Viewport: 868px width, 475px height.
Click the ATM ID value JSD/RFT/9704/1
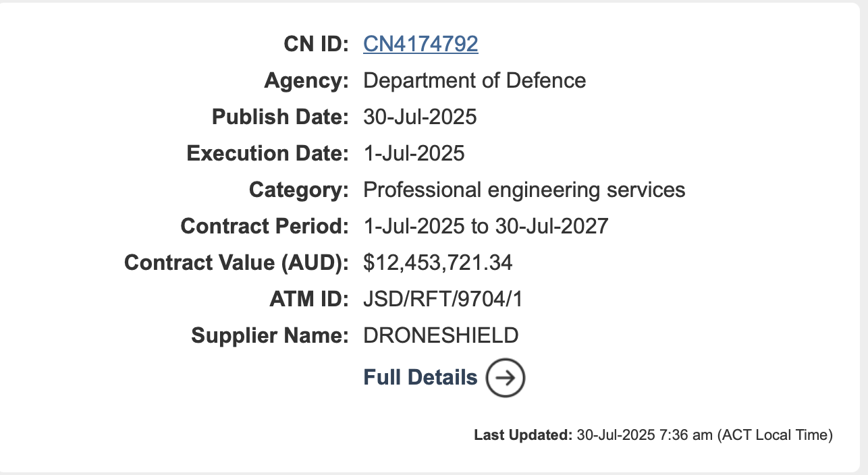[443, 299]
